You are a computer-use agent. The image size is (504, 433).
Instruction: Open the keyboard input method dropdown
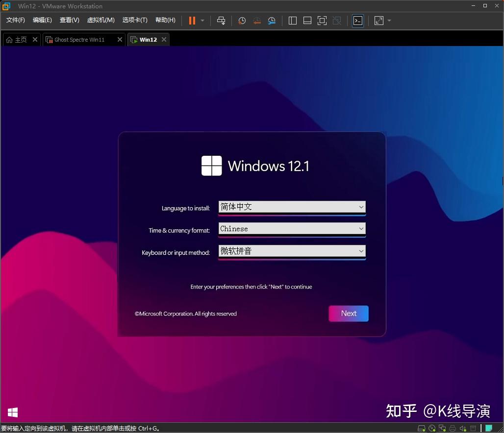pos(361,251)
